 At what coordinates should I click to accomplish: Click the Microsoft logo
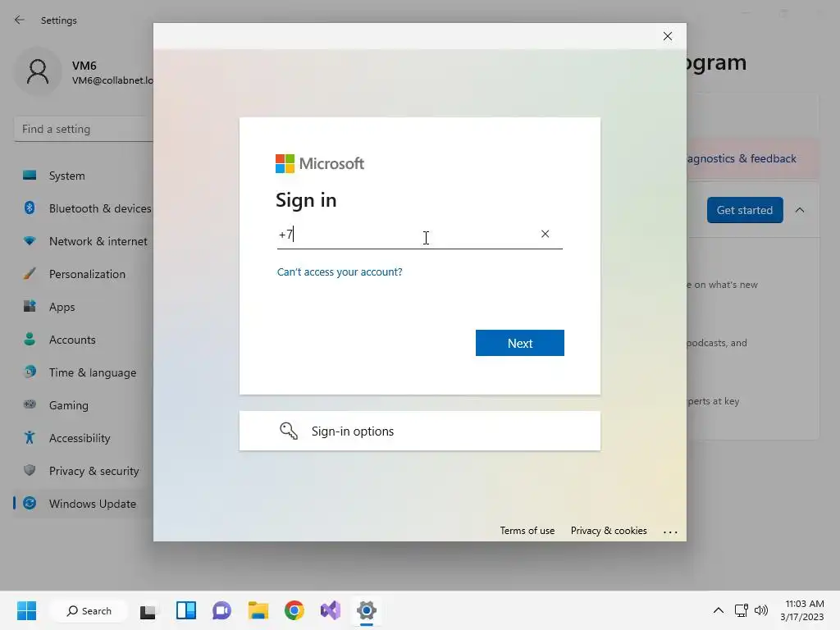tap(320, 163)
